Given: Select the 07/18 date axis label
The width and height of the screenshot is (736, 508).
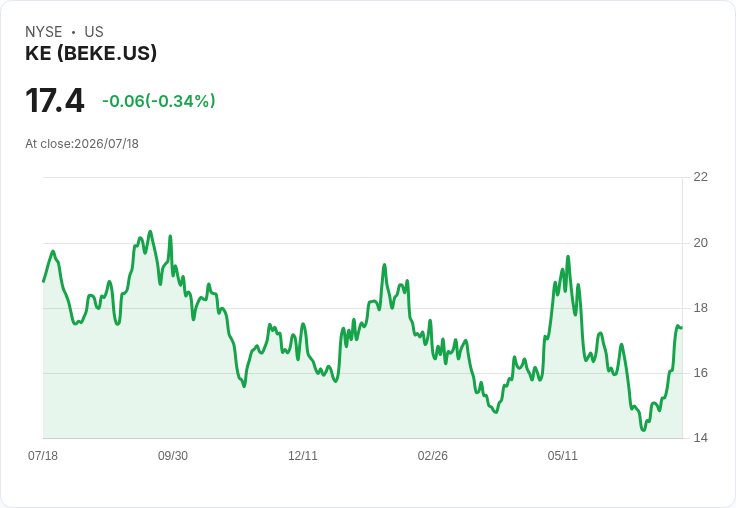Looking at the screenshot, I should 43,455.
